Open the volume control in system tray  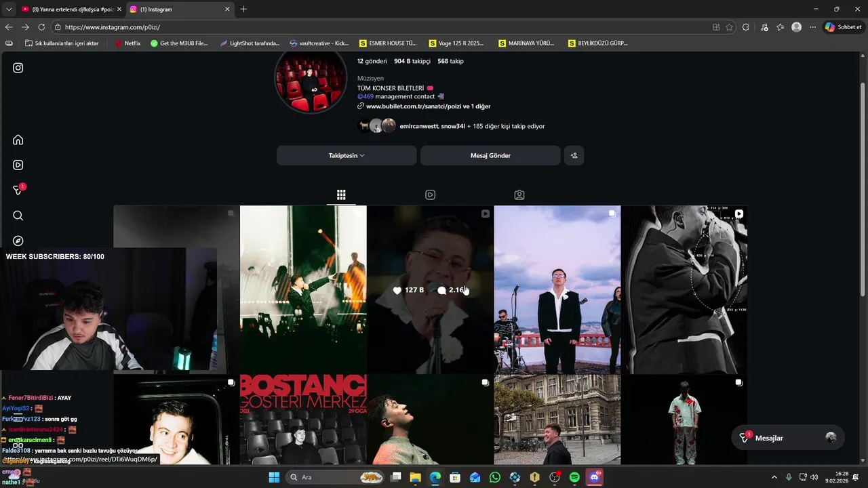(x=814, y=477)
